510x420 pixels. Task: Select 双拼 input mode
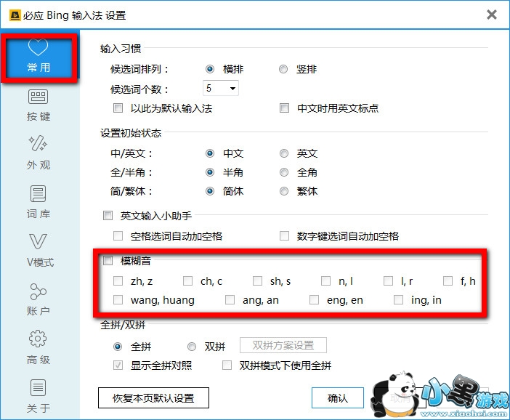192,347
